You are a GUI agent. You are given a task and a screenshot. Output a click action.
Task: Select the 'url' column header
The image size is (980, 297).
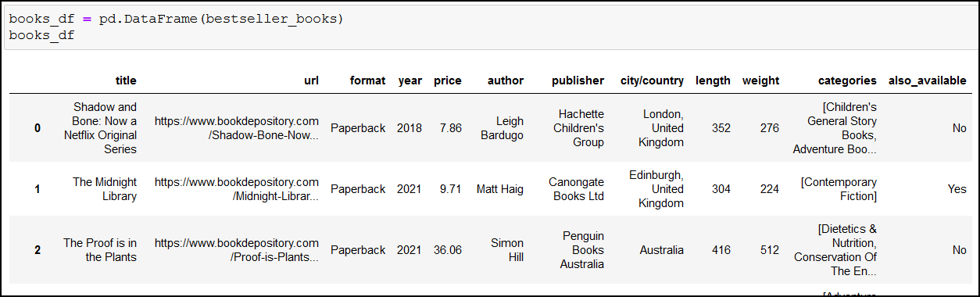(311, 81)
